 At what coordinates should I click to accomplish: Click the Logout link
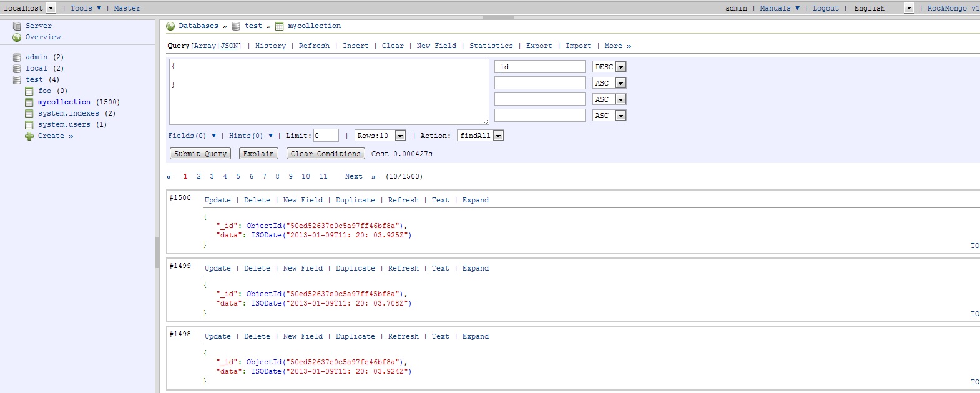pyautogui.click(x=825, y=8)
